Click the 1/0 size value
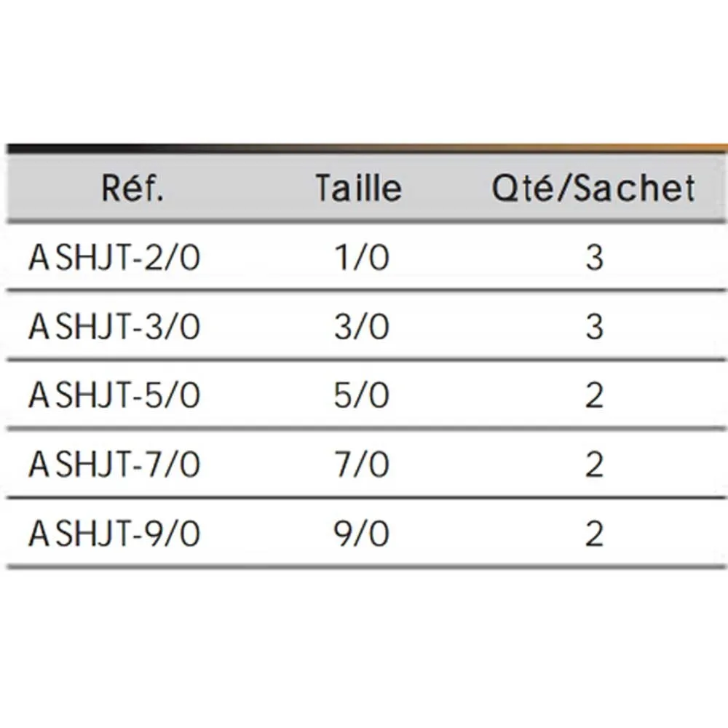Screen dimensions: 728x728 click(x=362, y=258)
